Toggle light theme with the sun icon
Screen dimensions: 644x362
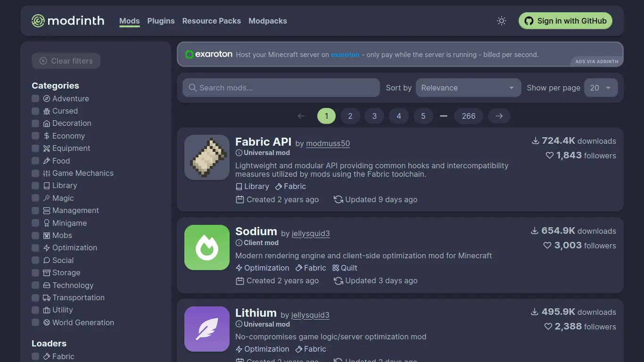click(x=502, y=21)
